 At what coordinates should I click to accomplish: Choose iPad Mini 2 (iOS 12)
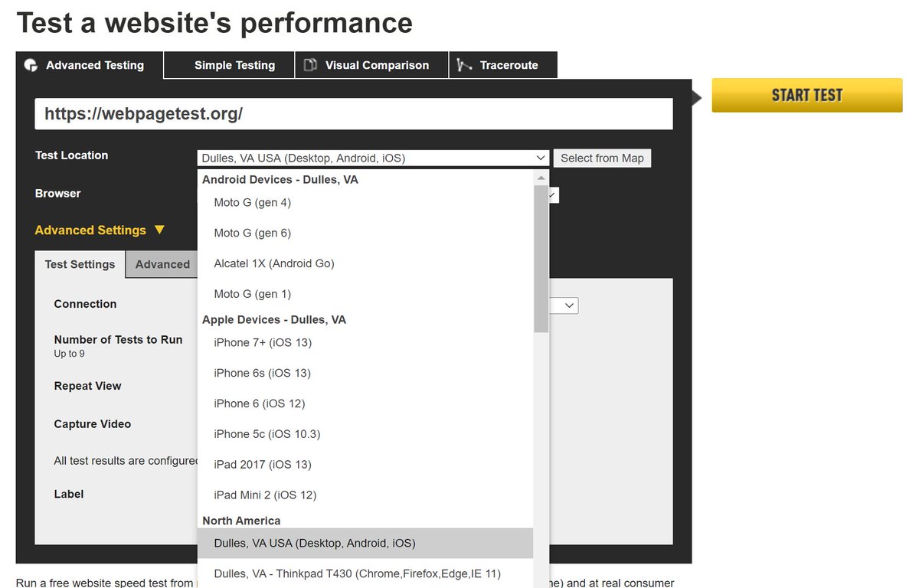pyautogui.click(x=365, y=495)
